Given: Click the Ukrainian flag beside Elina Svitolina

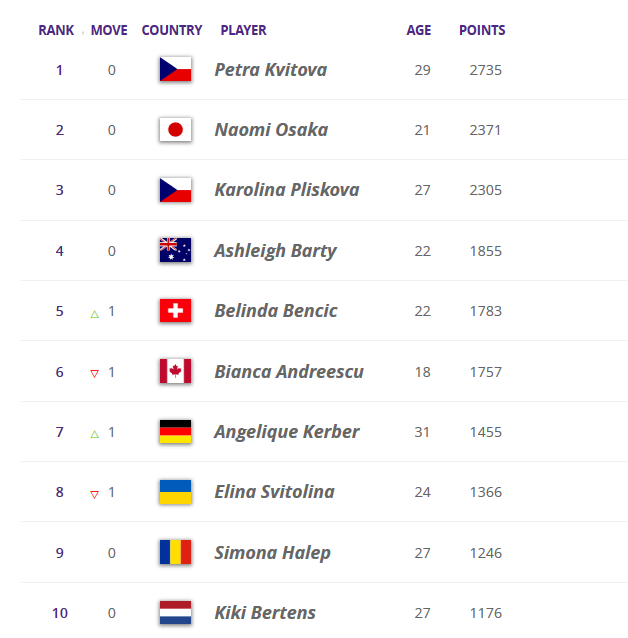Looking at the screenshot, I should click(175, 492).
